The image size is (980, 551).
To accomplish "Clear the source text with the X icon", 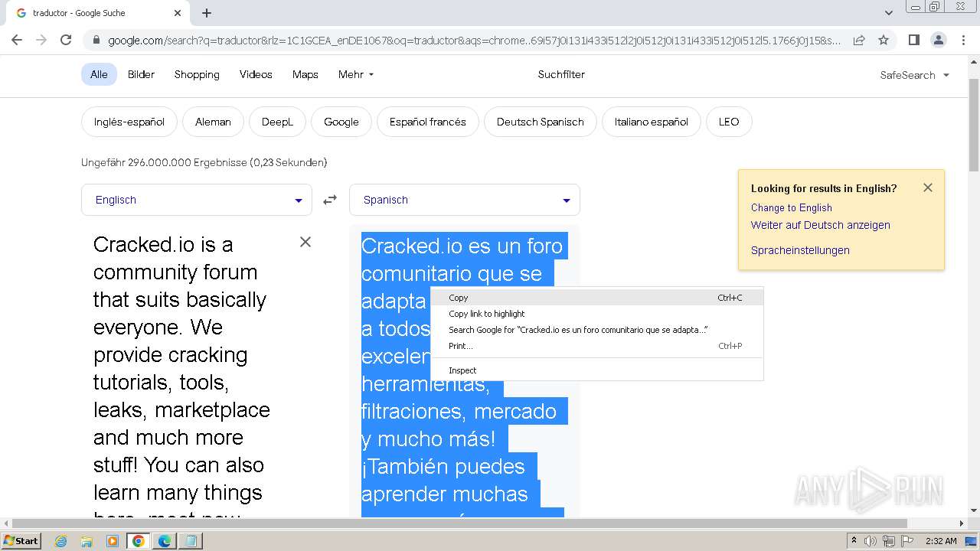I will tap(305, 242).
